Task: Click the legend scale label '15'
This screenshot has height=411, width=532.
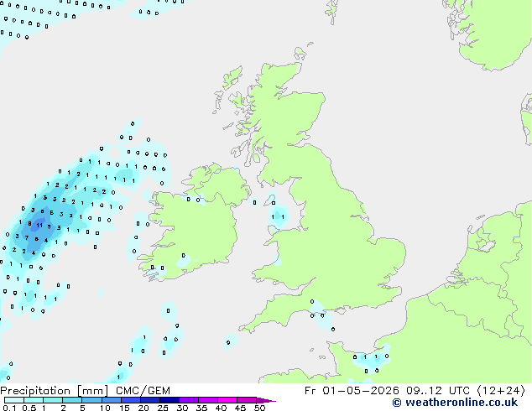Action: coord(124,408)
